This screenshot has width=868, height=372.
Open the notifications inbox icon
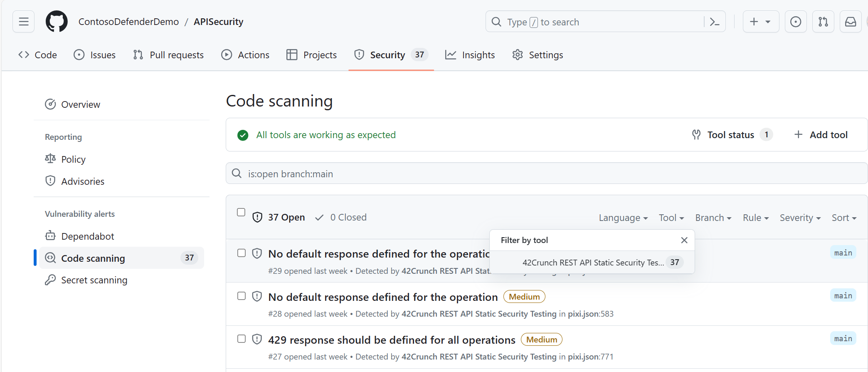coord(851,22)
